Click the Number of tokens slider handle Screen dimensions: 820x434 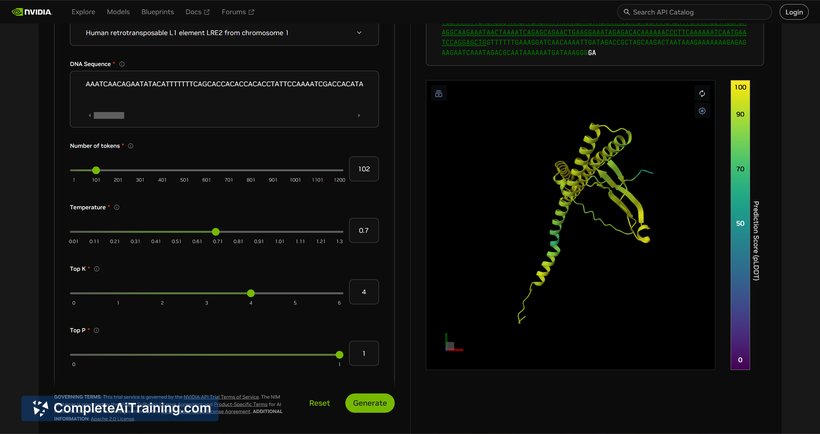[x=96, y=170]
